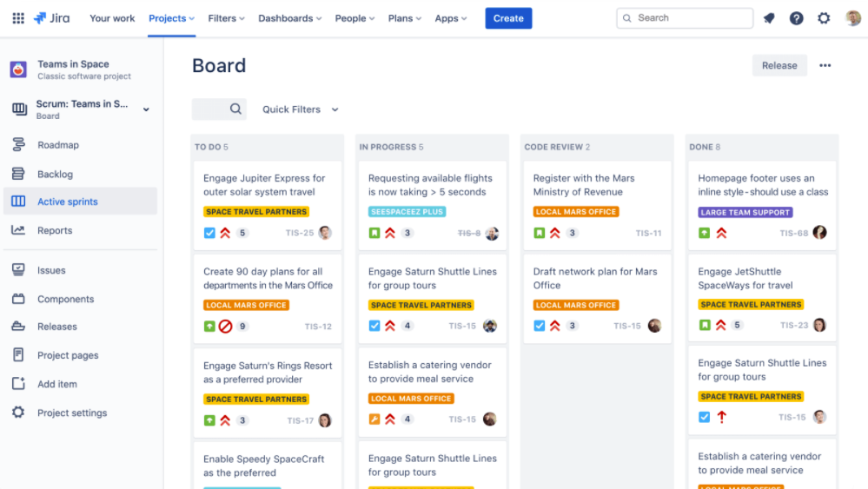The width and height of the screenshot is (868, 489).
Task: Open the app switcher grid icon
Action: [18, 18]
